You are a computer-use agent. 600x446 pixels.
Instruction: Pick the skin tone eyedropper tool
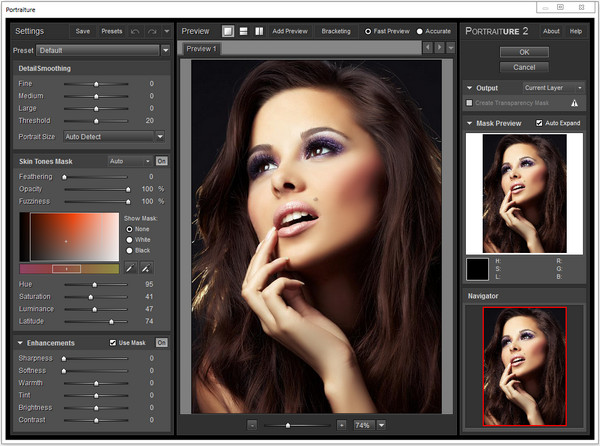point(130,268)
